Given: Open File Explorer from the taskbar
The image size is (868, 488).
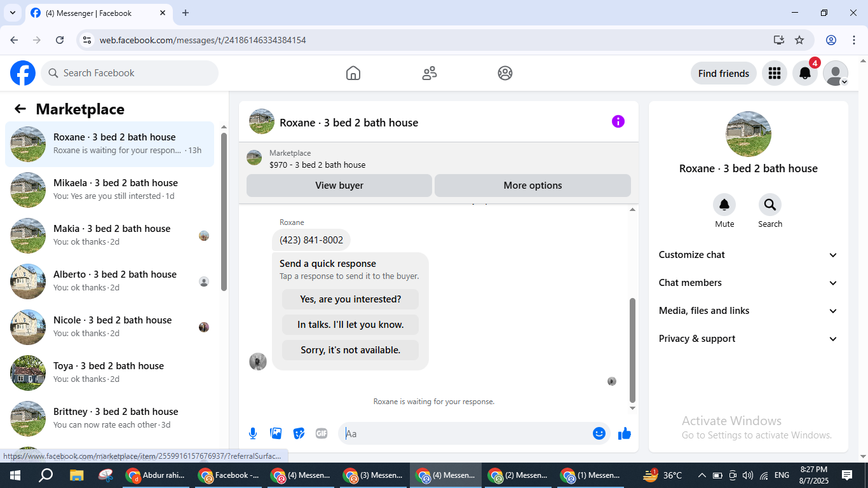Looking at the screenshot, I should [x=76, y=475].
